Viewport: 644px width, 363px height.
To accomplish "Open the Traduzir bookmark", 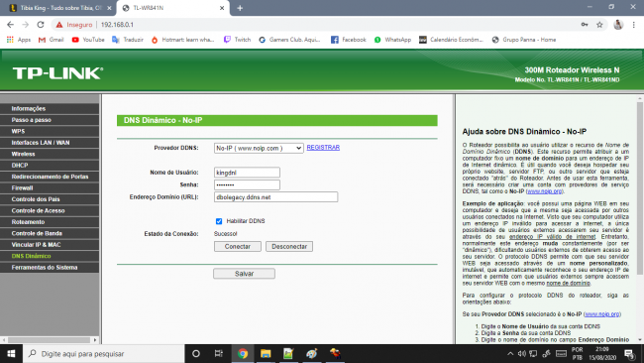I will point(128,40).
